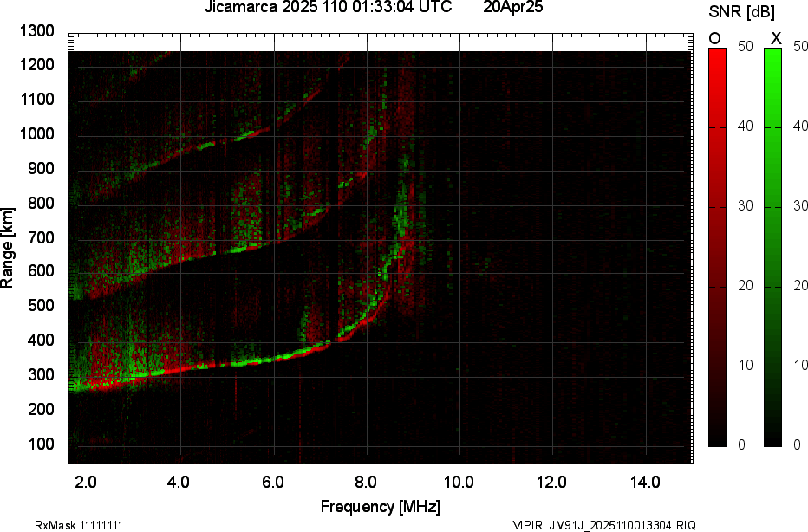
Task: Click the range tick label '200'
Action: [41, 409]
